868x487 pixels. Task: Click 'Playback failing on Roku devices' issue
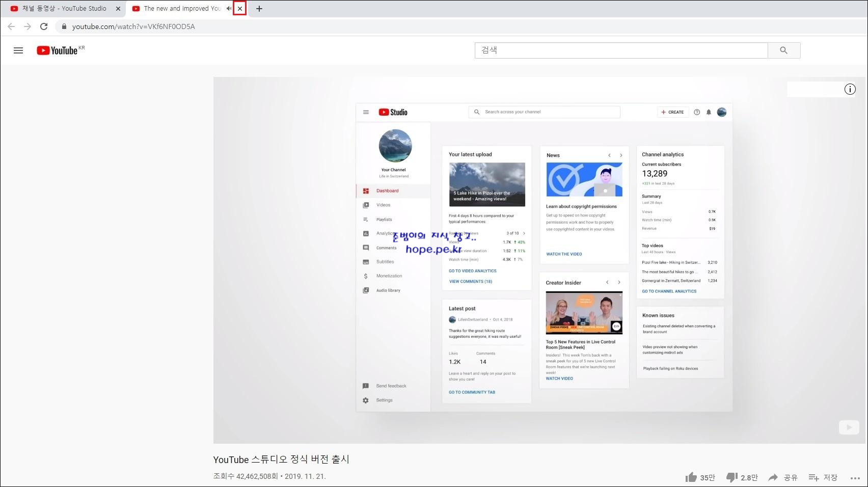point(670,368)
